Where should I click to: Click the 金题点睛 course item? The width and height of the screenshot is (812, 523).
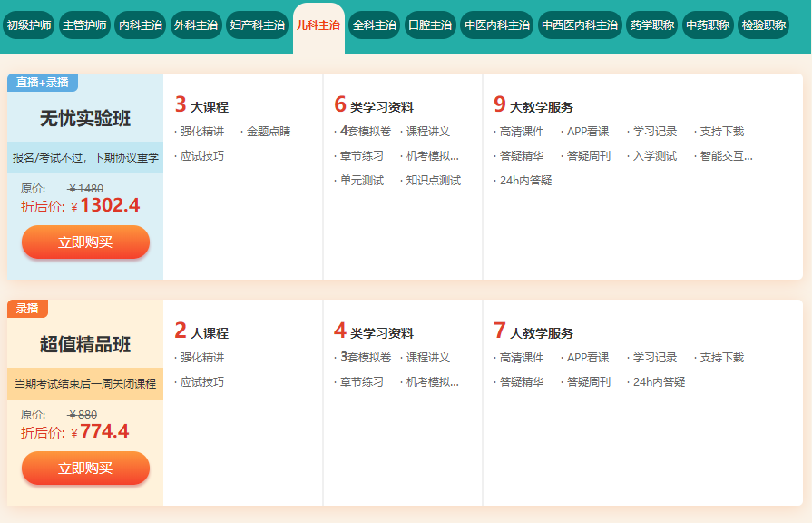click(x=268, y=132)
